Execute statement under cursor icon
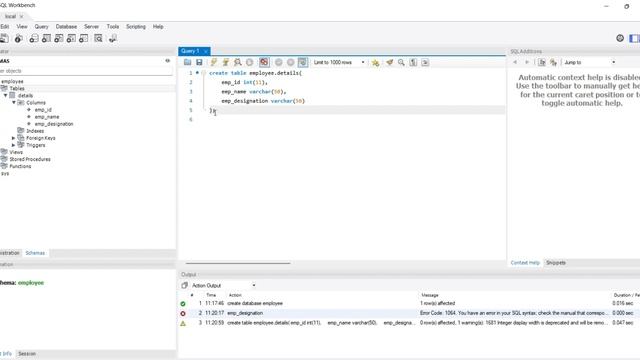 pos(225,62)
